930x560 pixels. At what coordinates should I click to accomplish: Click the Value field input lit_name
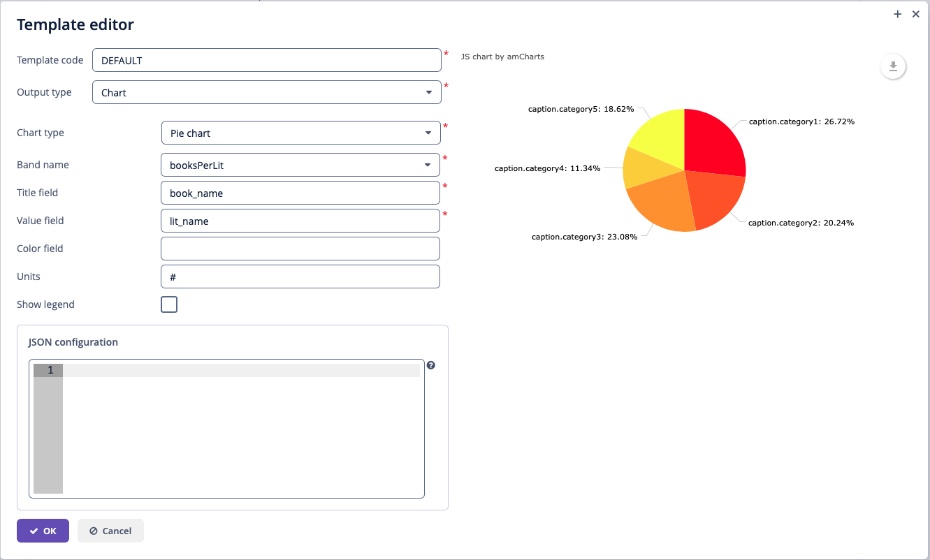(x=300, y=221)
